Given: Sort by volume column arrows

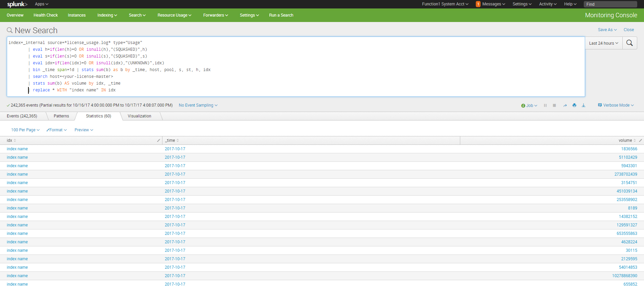Looking at the screenshot, I should coord(635,140).
